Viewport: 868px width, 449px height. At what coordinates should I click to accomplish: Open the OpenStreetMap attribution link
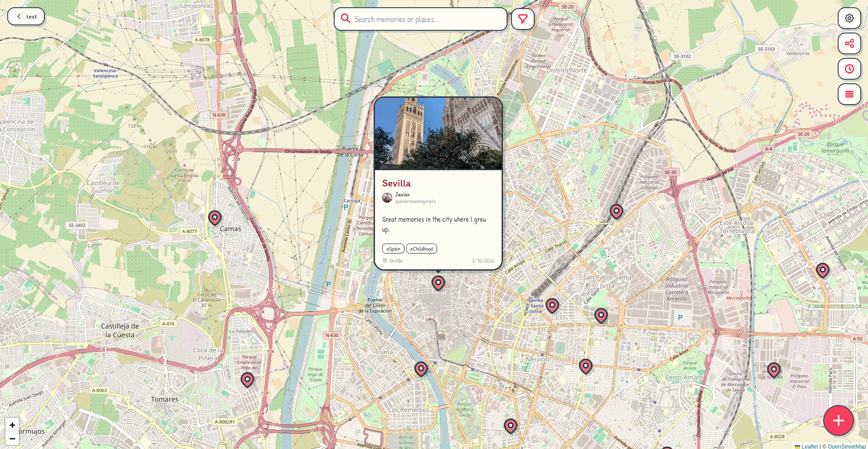tap(847, 446)
